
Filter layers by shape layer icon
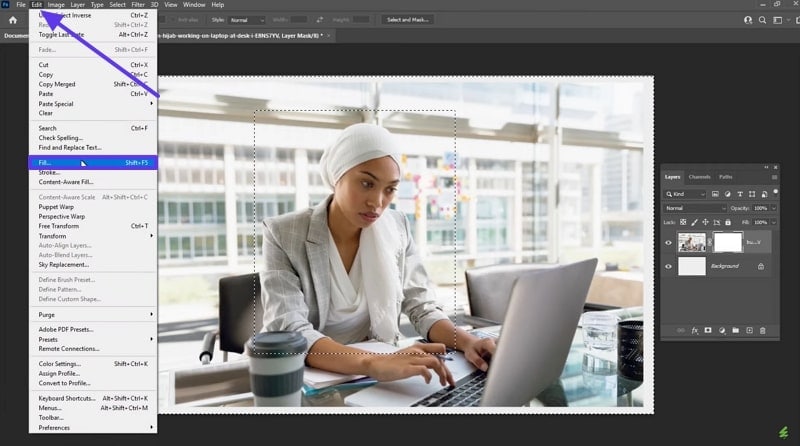click(x=752, y=194)
